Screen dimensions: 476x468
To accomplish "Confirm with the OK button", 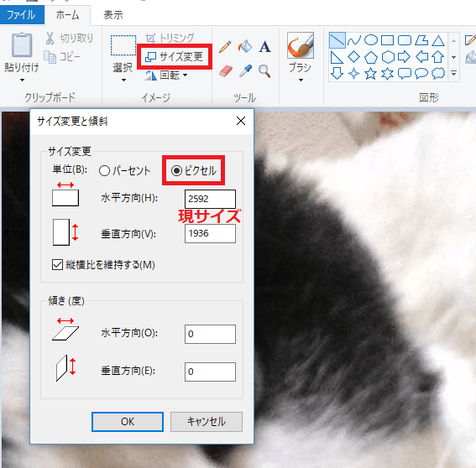I will click(x=128, y=422).
